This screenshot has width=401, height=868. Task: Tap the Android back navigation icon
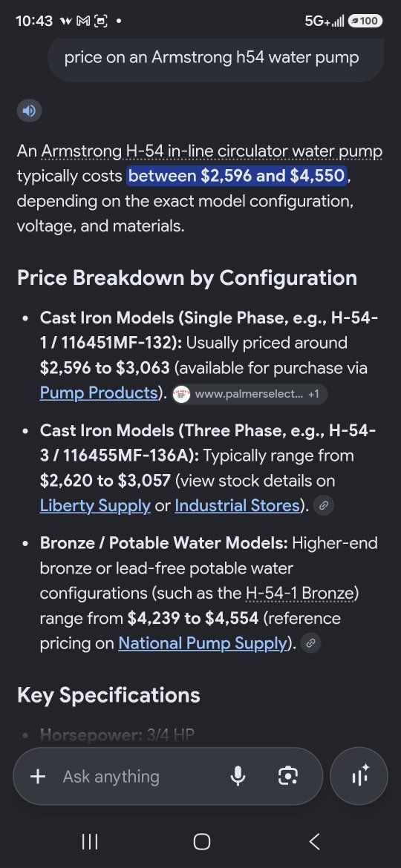pos(314,842)
